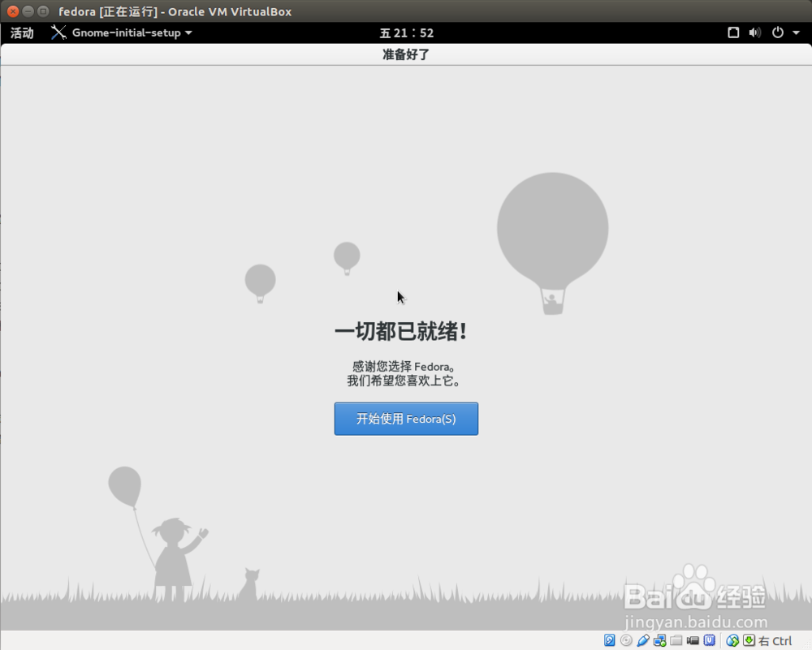Minimize the VirtualBox fedora window
The width and height of the screenshot is (812, 650).
[28, 11]
